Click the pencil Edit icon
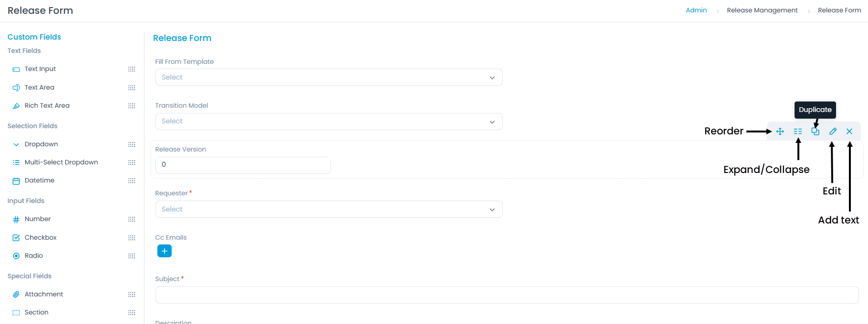 click(833, 132)
